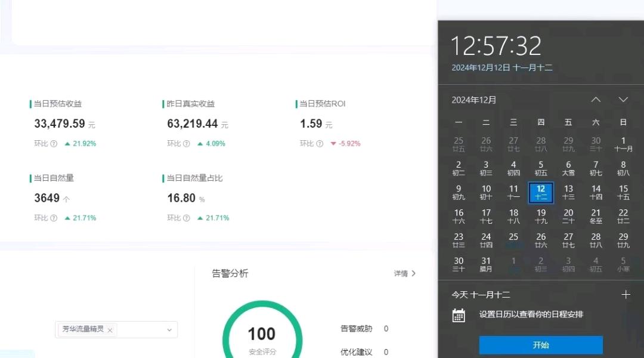Click the 63,219.44 real revenue value

click(x=192, y=124)
